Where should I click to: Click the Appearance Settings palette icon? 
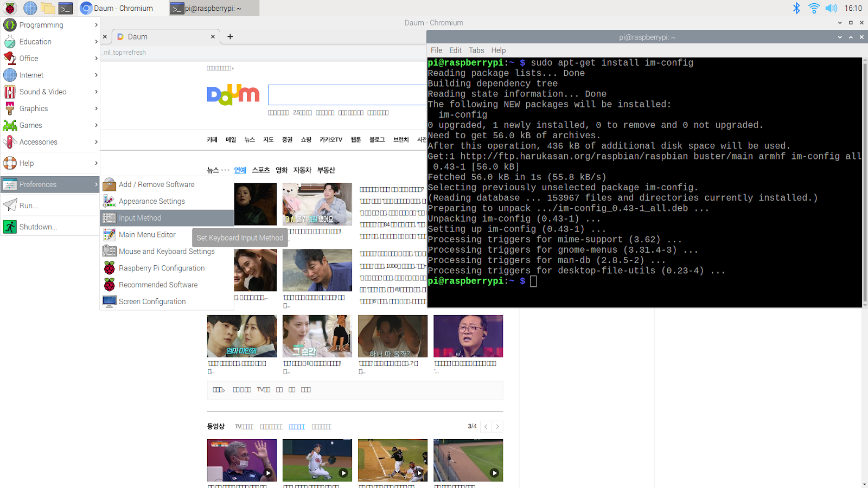[x=110, y=201]
